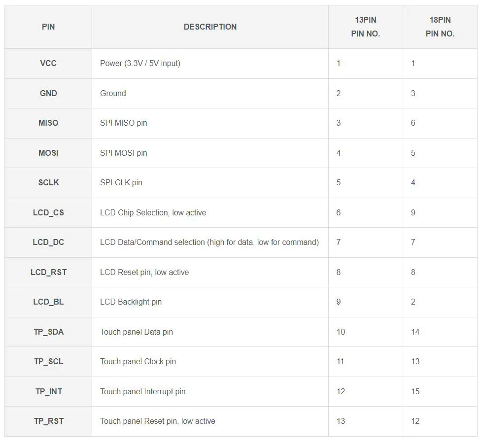Click the TP_SDA pin name cell
482x448 pixels.
point(48,332)
